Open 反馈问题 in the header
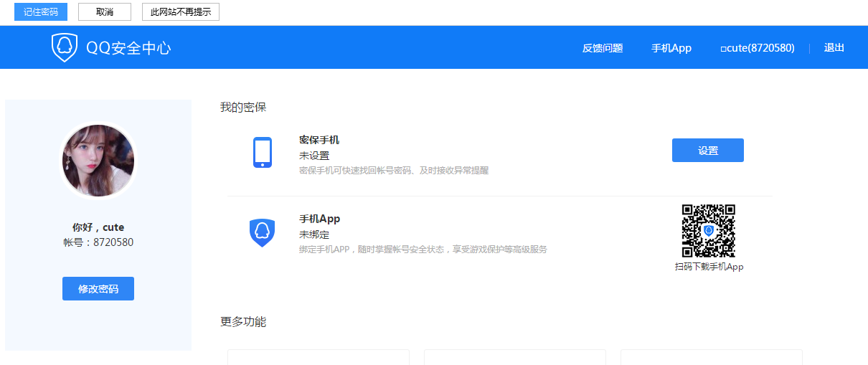 [603, 48]
